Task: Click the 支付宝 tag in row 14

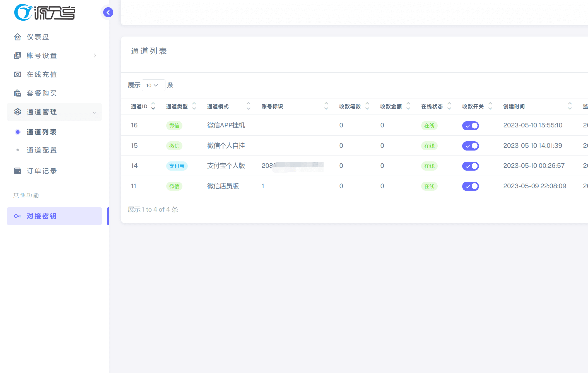Action: 177,166
